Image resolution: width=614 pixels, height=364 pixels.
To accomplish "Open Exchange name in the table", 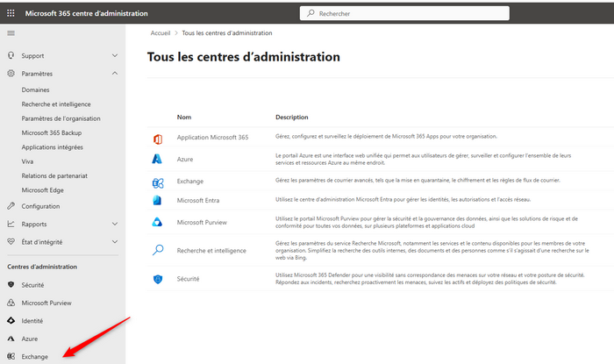I will [x=190, y=182].
